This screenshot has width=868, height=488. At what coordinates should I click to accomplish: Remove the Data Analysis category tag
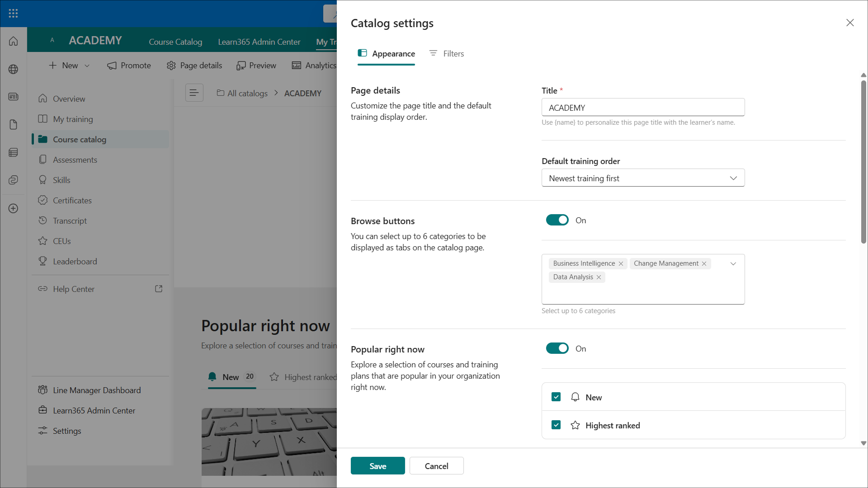click(599, 277)
